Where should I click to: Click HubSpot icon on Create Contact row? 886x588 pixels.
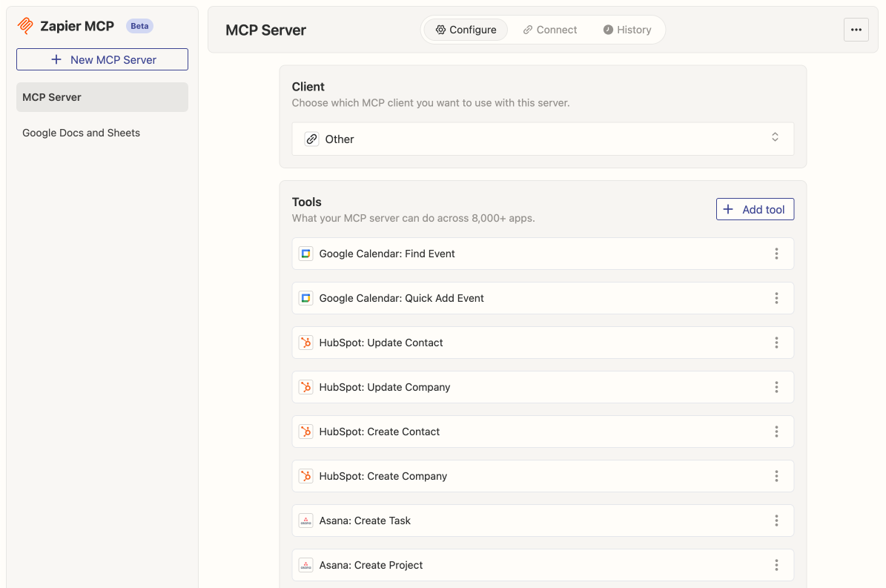pyautogui.click(x=305, y=432)
